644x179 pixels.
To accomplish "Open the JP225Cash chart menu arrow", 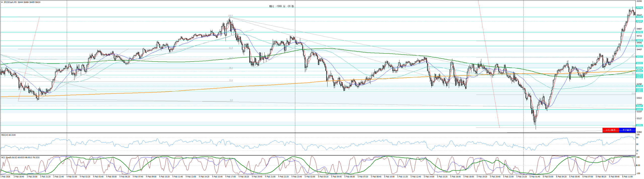I will click(x=2, y=2).
